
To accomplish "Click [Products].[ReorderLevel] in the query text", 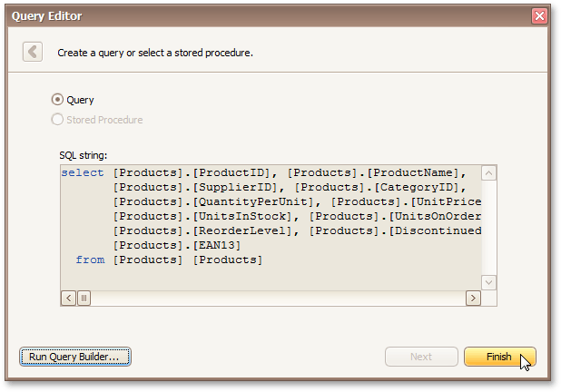I will pyautogui.click(x=207, y=230).
